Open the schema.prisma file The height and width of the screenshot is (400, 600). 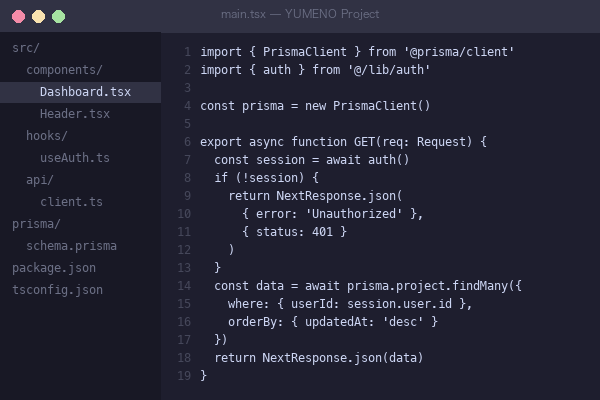(71, 246)
